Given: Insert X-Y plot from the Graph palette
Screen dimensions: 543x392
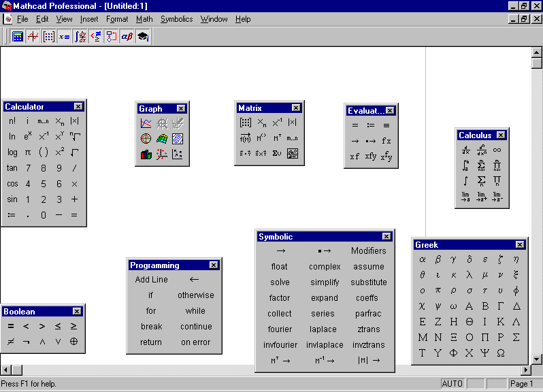Looking at the screenshot, I should 146,123.
